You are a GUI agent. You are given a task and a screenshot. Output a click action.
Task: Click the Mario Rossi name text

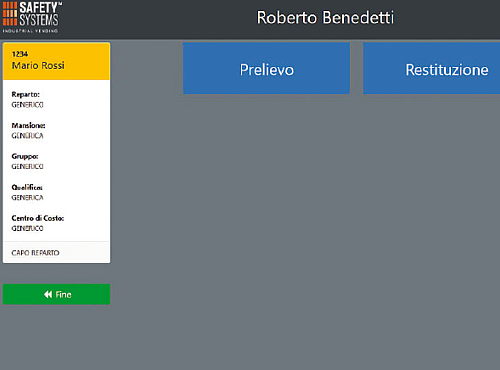coord(38,66)
